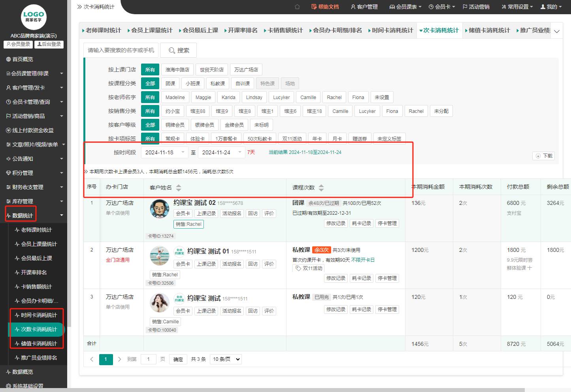Click the 搜索 search button
This screenshot has width=571, height=392.
click(x=179, y=50)
